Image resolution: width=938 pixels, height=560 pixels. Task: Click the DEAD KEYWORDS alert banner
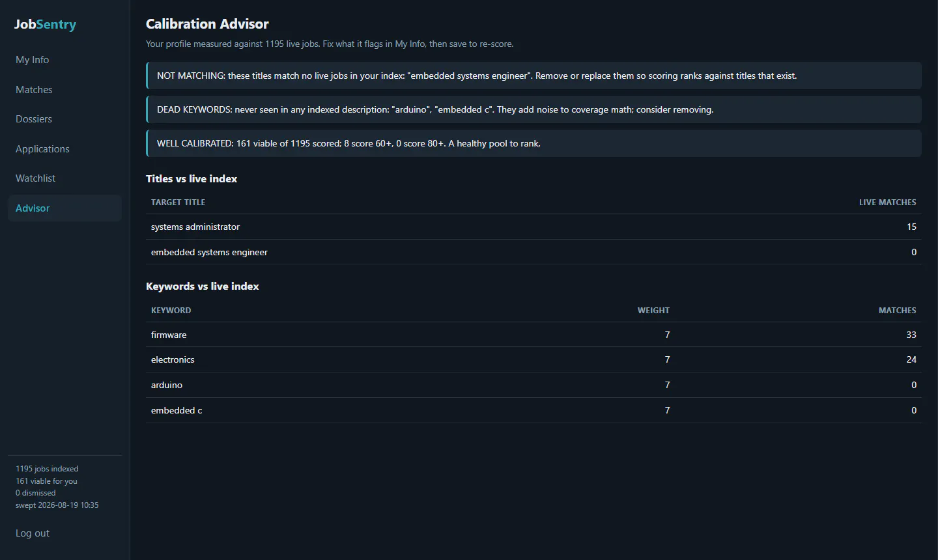tap(533, 109)
